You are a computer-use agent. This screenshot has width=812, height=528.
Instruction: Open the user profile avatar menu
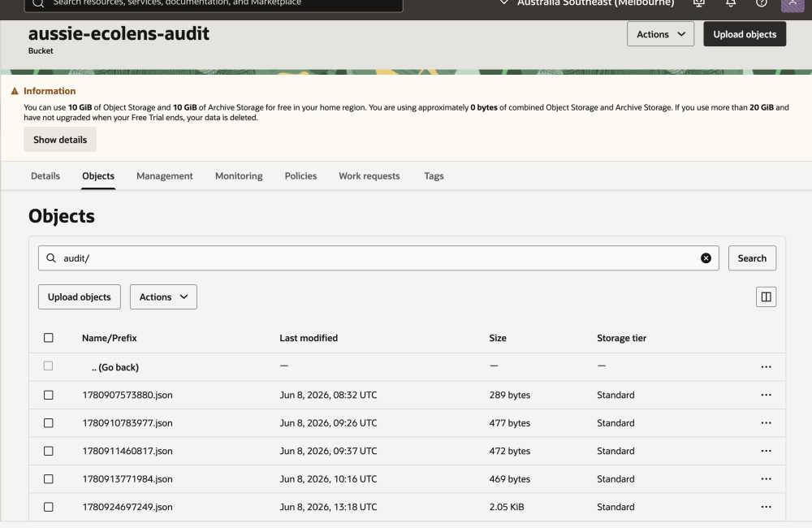793,4
